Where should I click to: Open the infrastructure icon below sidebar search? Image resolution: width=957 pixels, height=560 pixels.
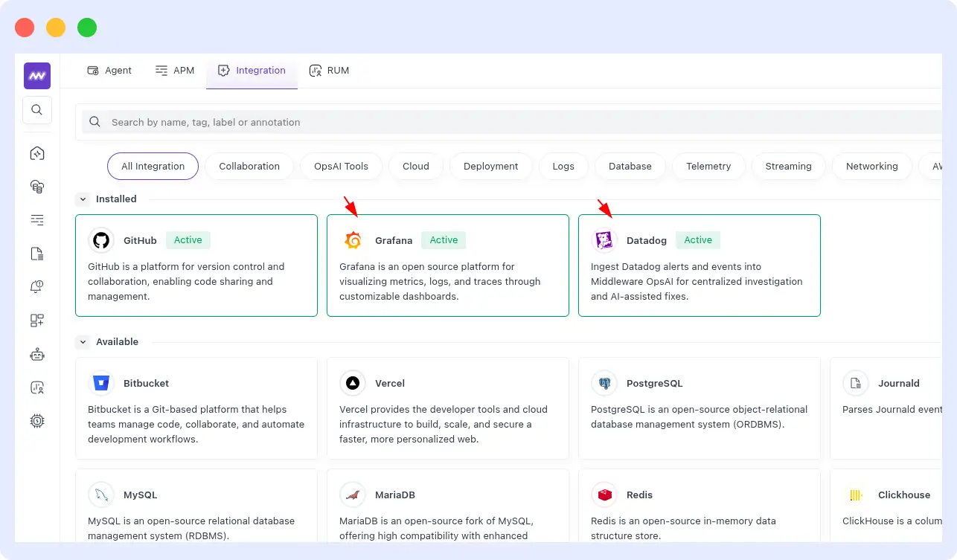click(37, 153)
